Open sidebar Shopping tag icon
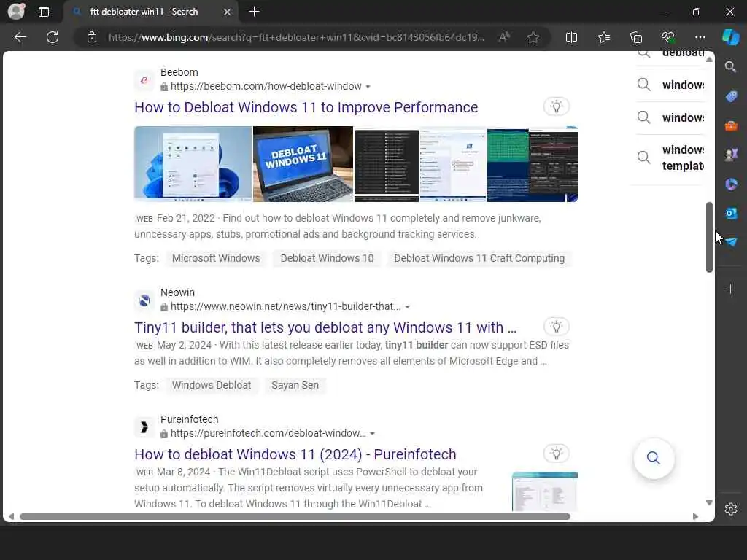 (x=731, y=97)
